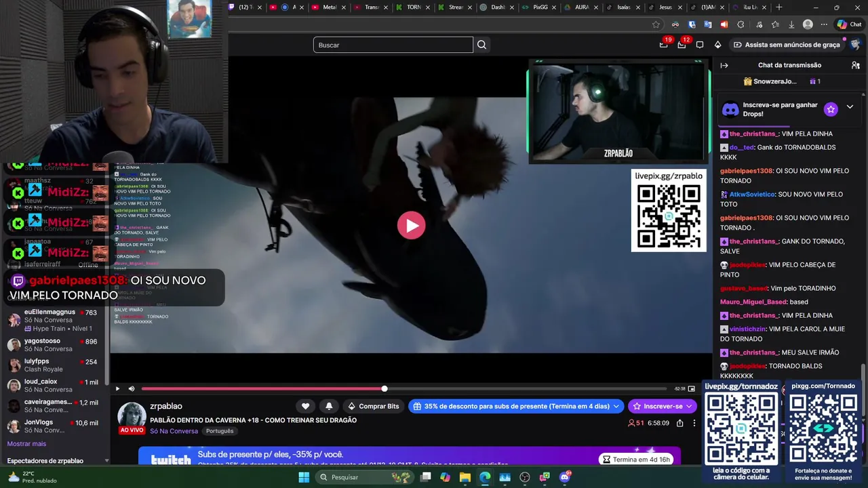
Task: Open caveiragames channel in sidebar
Action: point(54,406)
